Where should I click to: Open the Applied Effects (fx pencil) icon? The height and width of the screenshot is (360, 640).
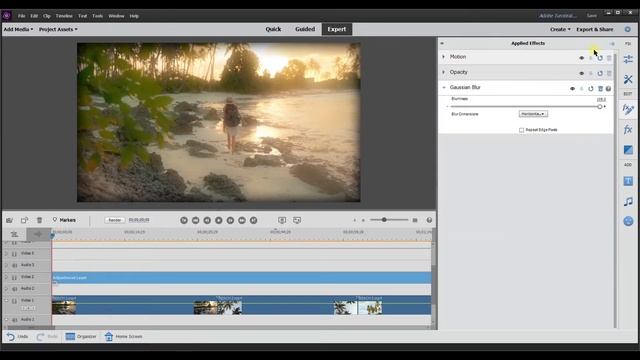(628, 109)
